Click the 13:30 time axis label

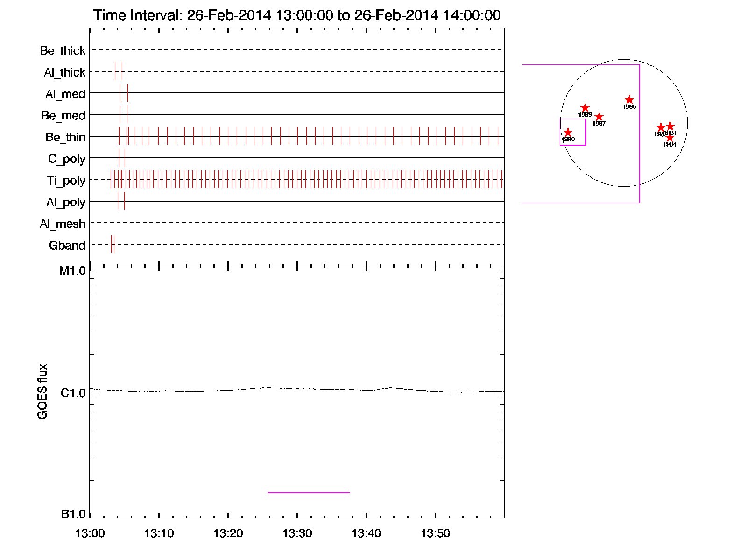297,533
